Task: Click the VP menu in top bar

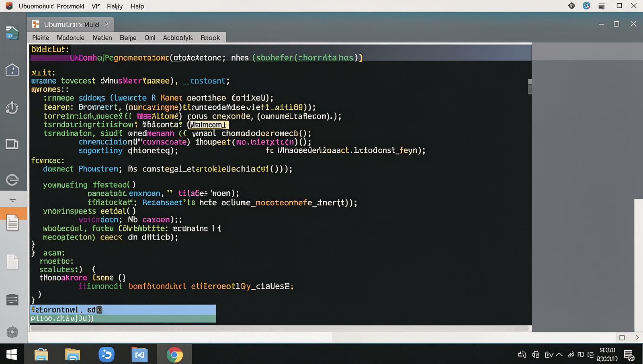Action: click(x=96, y=6)
